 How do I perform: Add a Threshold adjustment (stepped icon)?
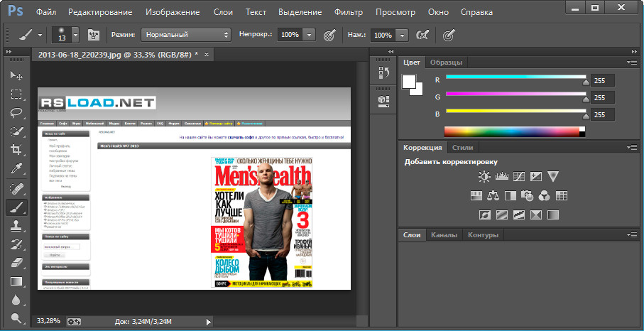pyautogui.click(x=519, y=215)
